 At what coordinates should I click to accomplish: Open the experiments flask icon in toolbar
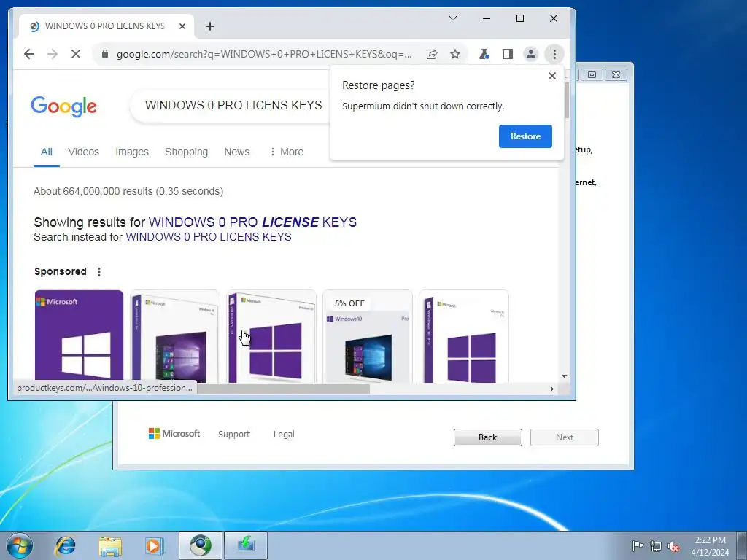click(484, 54)
